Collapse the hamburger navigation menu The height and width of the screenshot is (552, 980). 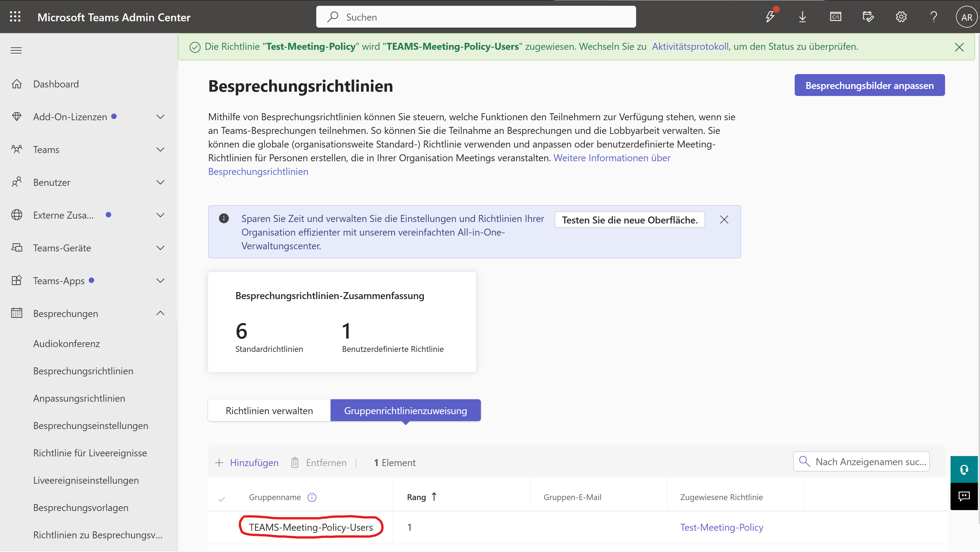16,50
